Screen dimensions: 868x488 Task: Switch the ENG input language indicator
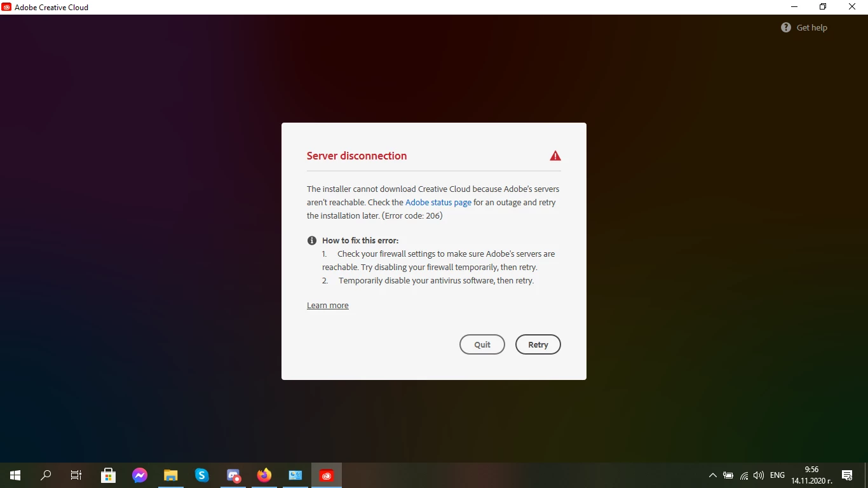(777, 475)
